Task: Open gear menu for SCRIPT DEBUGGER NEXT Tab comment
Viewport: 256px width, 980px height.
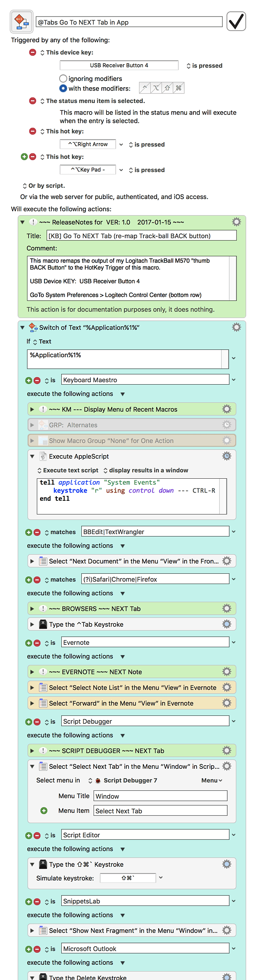Action: (x=227, y=751)
